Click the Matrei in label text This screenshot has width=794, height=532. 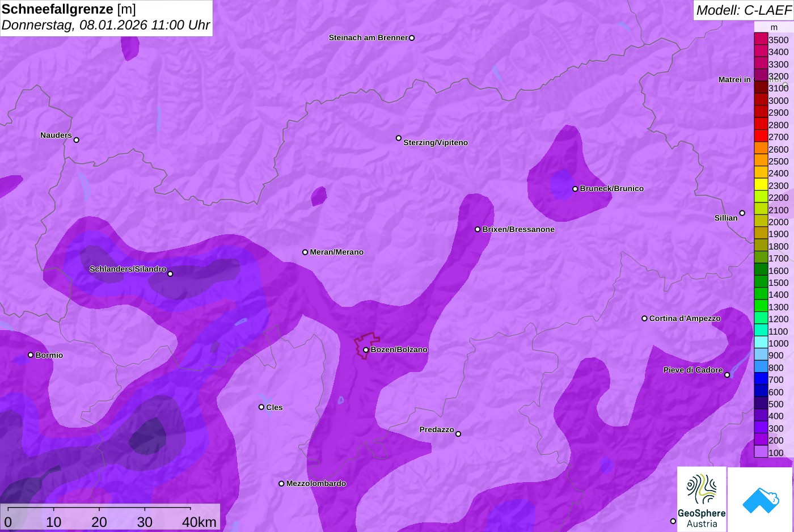(734, 79)
